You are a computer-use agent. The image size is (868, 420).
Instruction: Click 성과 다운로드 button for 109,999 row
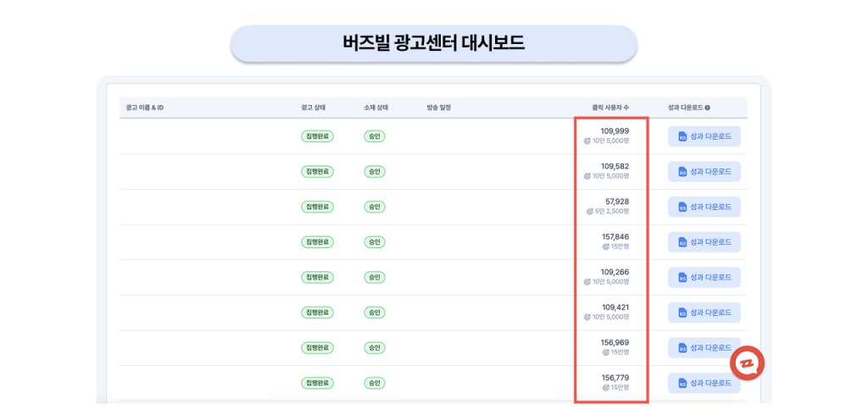coord(704,136)
